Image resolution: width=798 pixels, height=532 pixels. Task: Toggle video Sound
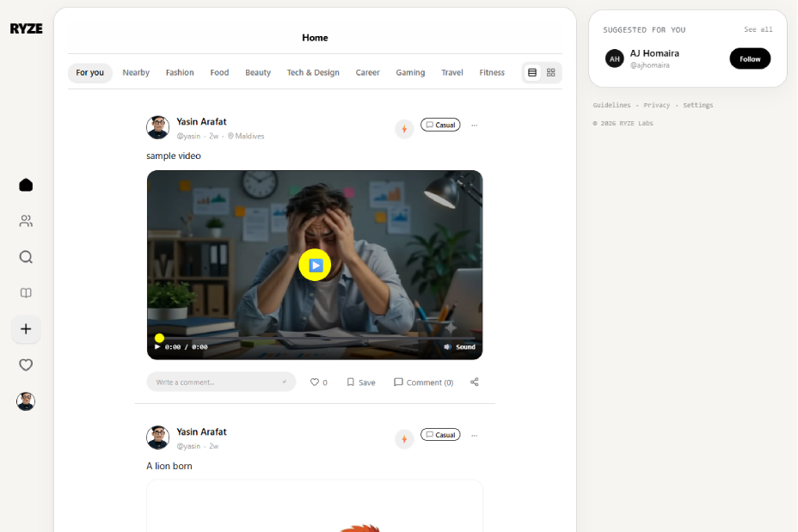(x=459, y=347)
